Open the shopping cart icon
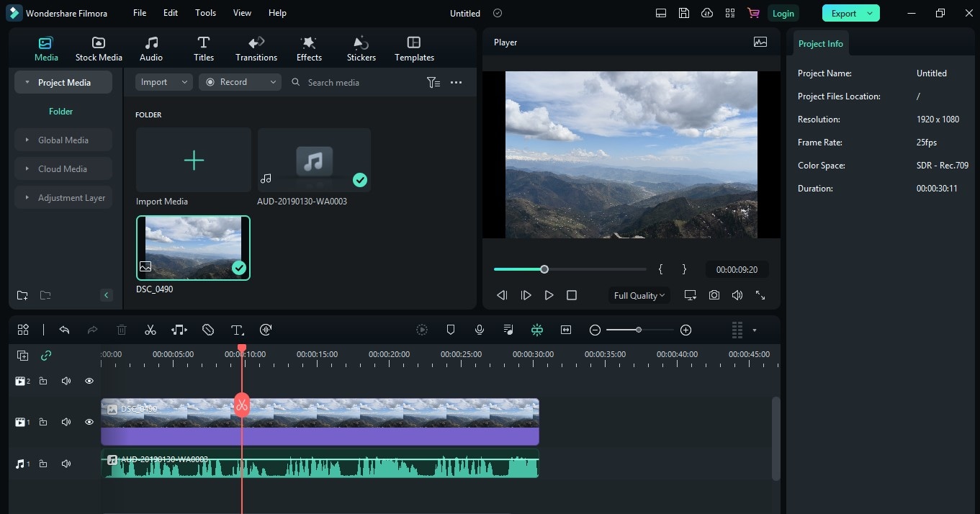 (x=753, y=13)
